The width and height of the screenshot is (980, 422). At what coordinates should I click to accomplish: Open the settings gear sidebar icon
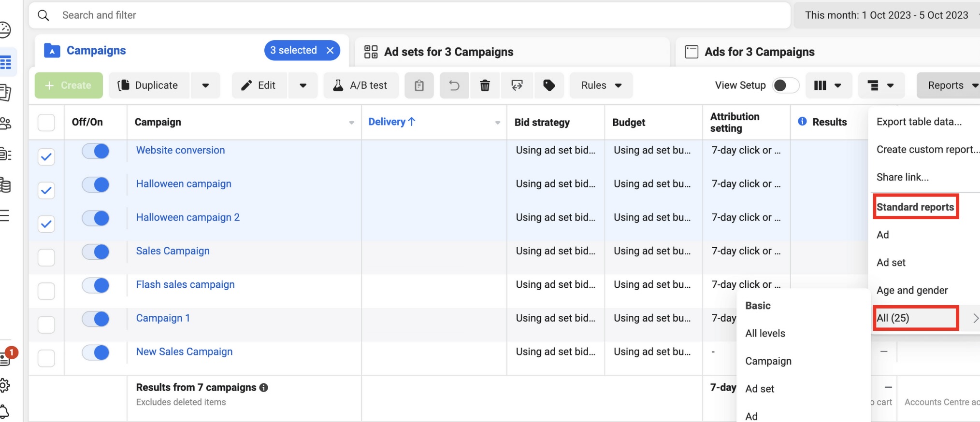(5, 385)
